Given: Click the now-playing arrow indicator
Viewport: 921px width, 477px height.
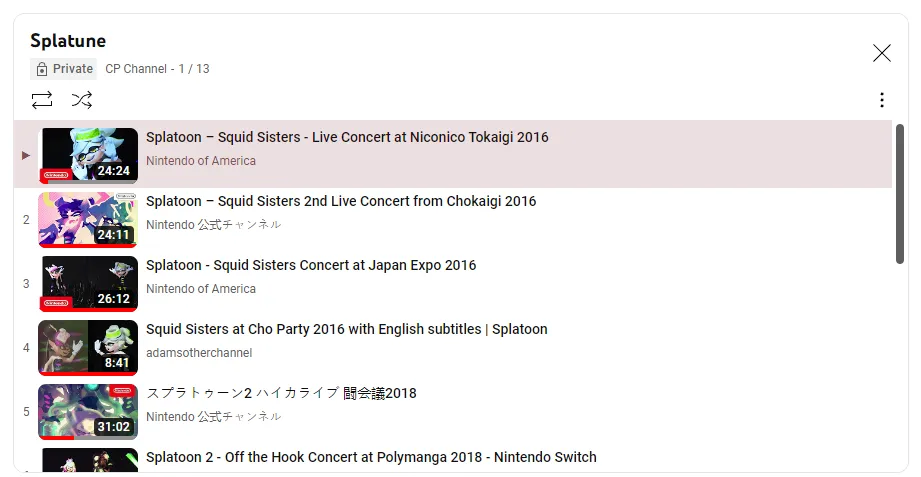Looking at the screenshot, I should point(26,156).
